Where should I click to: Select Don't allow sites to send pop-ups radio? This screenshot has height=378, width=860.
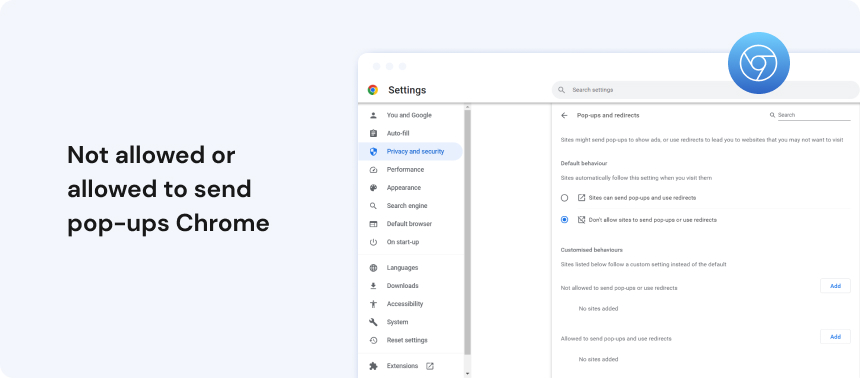click(x=564, y=219)
